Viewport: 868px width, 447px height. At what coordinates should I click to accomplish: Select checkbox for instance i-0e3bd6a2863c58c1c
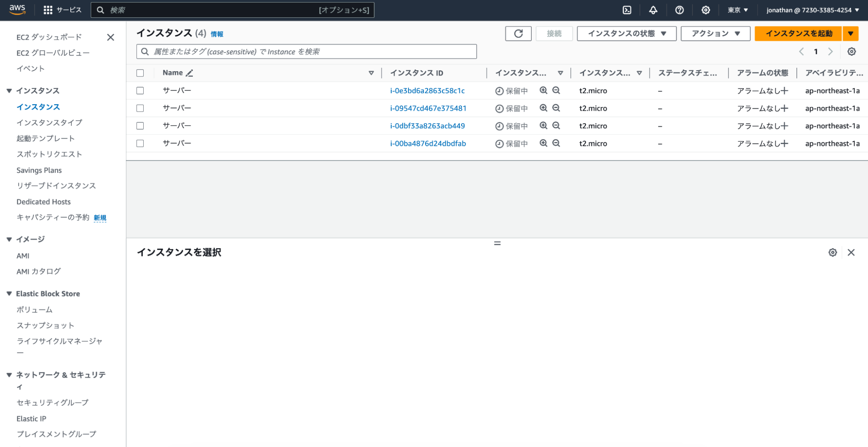(x=140, y=91)
